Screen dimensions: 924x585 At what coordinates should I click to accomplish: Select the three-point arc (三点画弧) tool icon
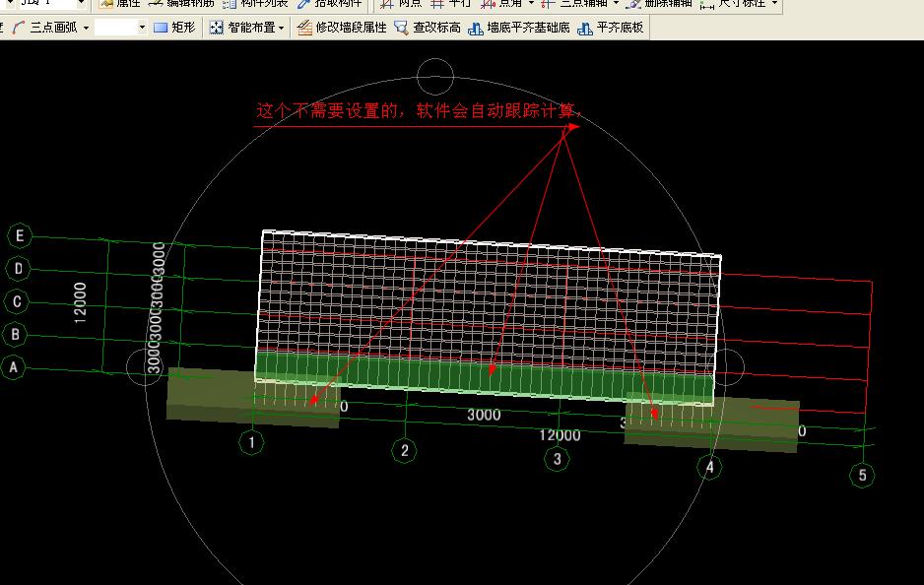[x=19, y=28]
